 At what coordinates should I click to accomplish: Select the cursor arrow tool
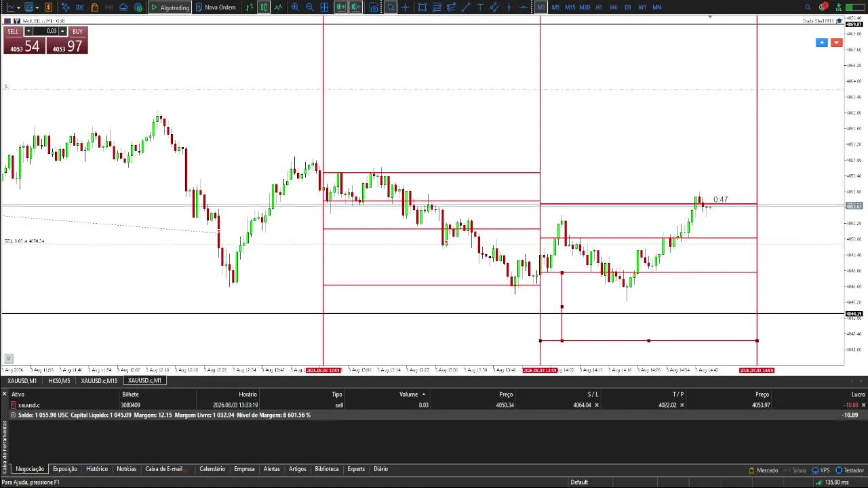[391, 7]
